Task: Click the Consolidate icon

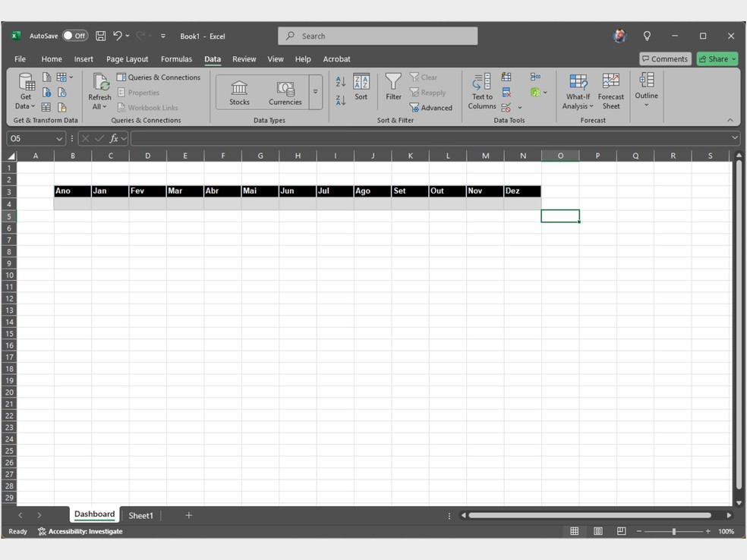Action: click(x=535, y=77)
